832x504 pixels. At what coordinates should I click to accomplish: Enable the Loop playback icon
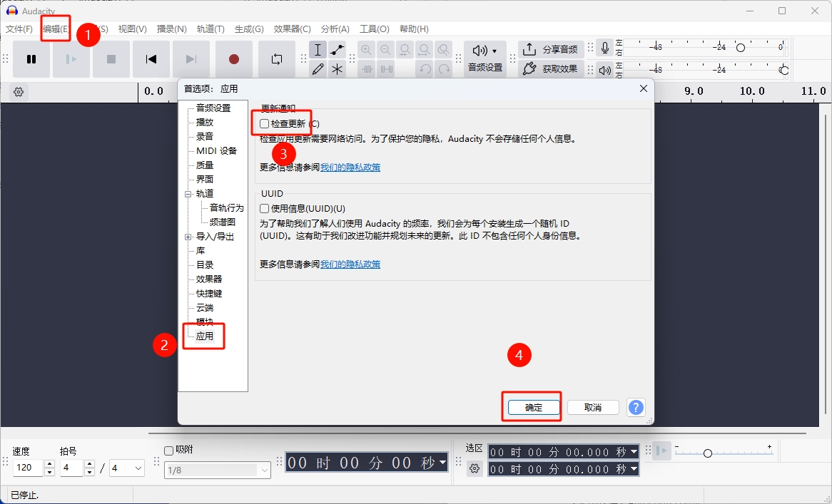click(x=278, y=59)
